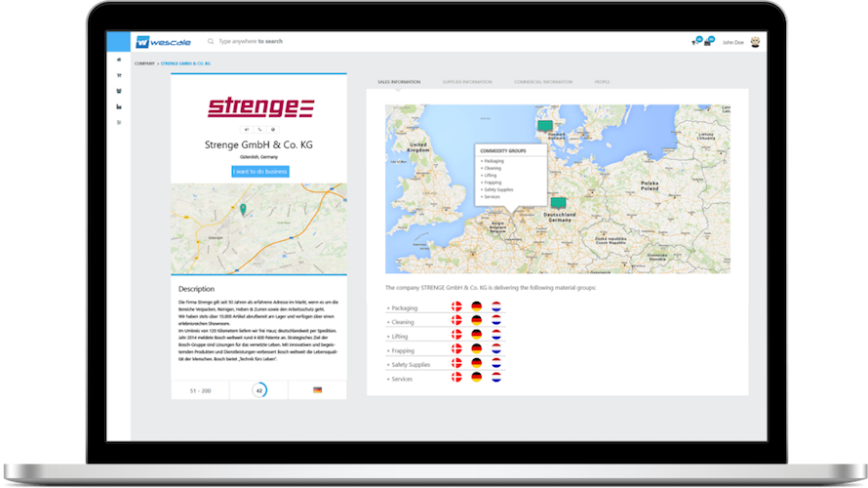Open header cart icon with badge
Viewport: 868px width, 488px height.
(x=696, y=42)
